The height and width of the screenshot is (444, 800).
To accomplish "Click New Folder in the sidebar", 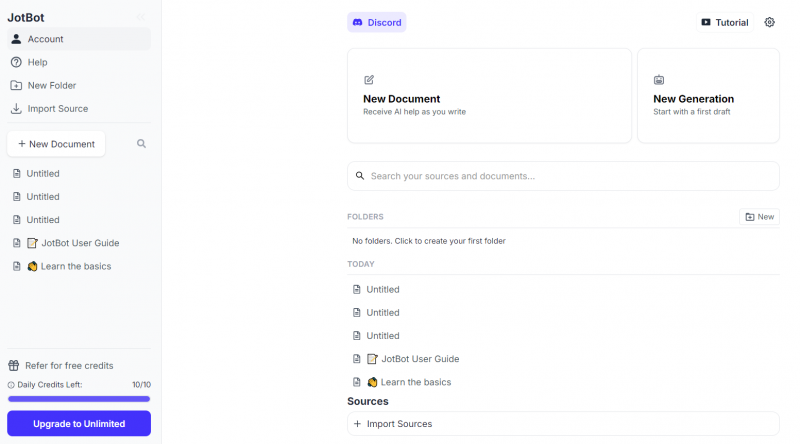I will (51, 85).
